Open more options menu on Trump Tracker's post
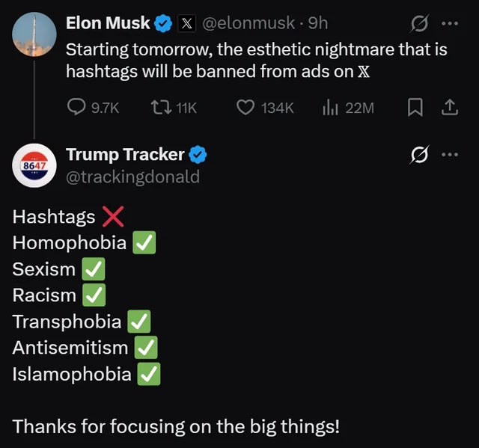The width and height of the screenshot is (479, 448). pyautogui.click(x=449, y=155)
